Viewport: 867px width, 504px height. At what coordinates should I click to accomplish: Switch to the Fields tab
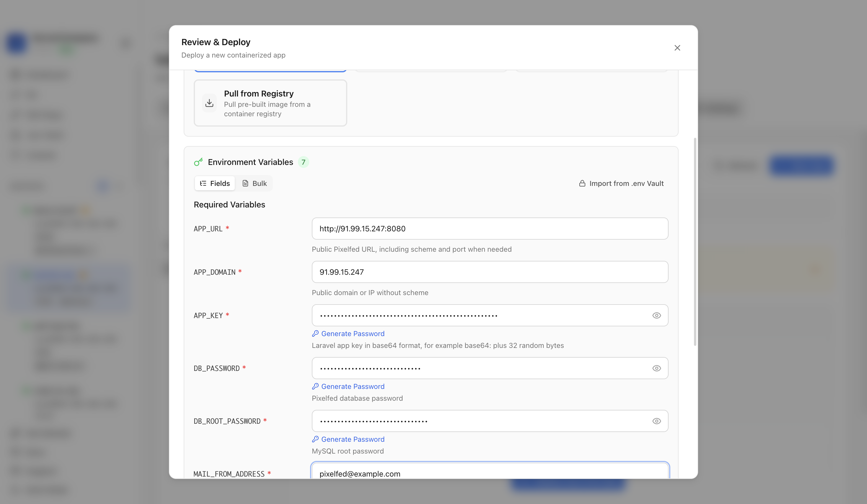coord(215,183)
